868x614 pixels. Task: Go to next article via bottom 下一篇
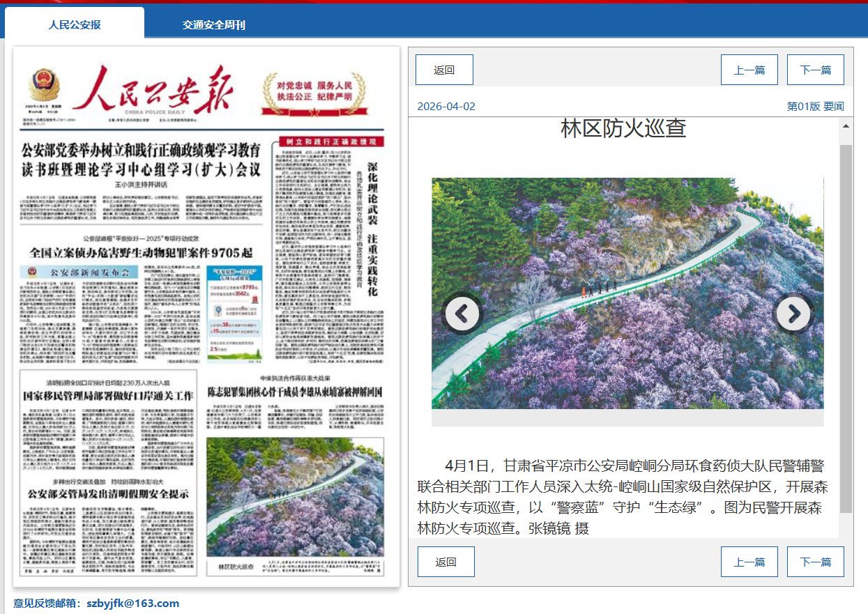[x=815, y=562]
